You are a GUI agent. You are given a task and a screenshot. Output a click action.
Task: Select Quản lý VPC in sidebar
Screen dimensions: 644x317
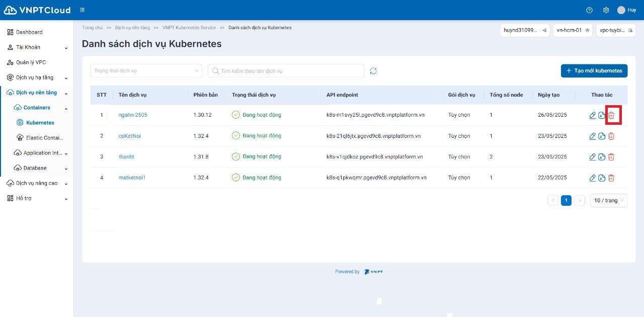coord(31,62)
